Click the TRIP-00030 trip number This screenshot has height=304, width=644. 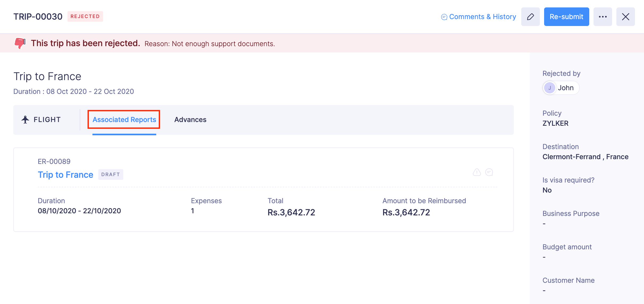tap(38, 17)
